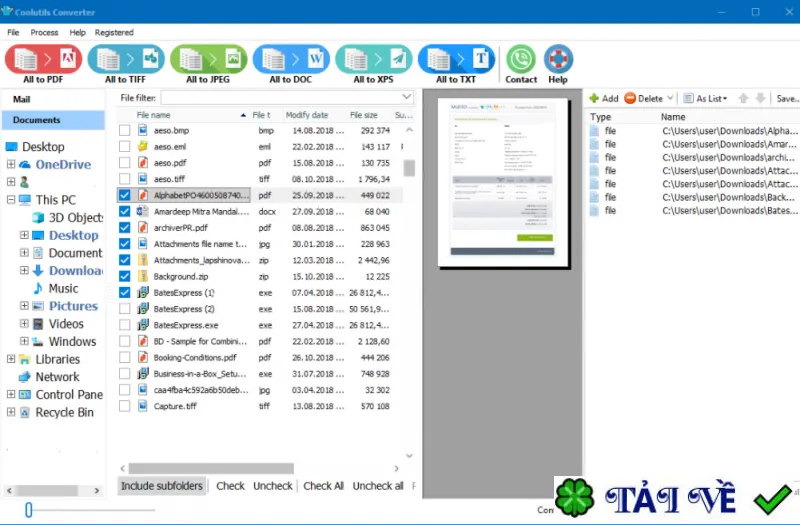Open the Help lifebuoy icon
This screenshot has height=525, width=800.
point(558,59)
